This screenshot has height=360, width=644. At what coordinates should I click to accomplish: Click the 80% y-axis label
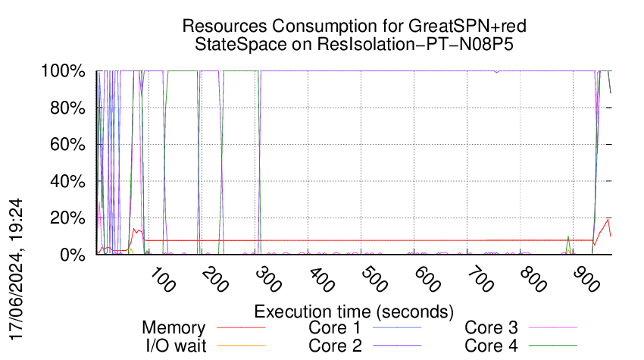(x=67, y=108)
